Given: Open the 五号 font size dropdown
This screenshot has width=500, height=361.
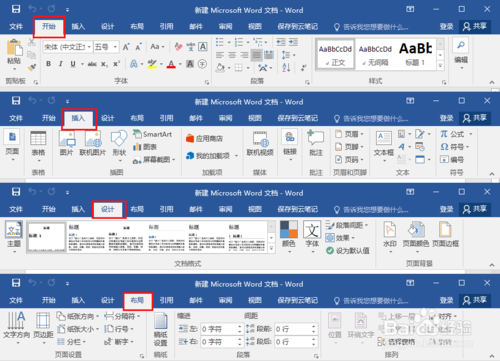Looking at the screenshot, I should point(115,47).
